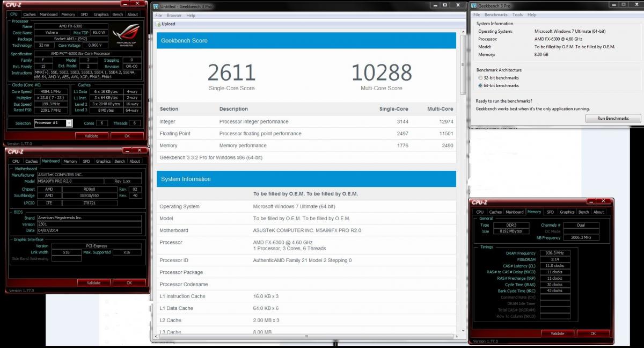Open Bench tab in the CPU-Z timings window
The width and height of the screenshot is (644, 348).
(584, 212)
